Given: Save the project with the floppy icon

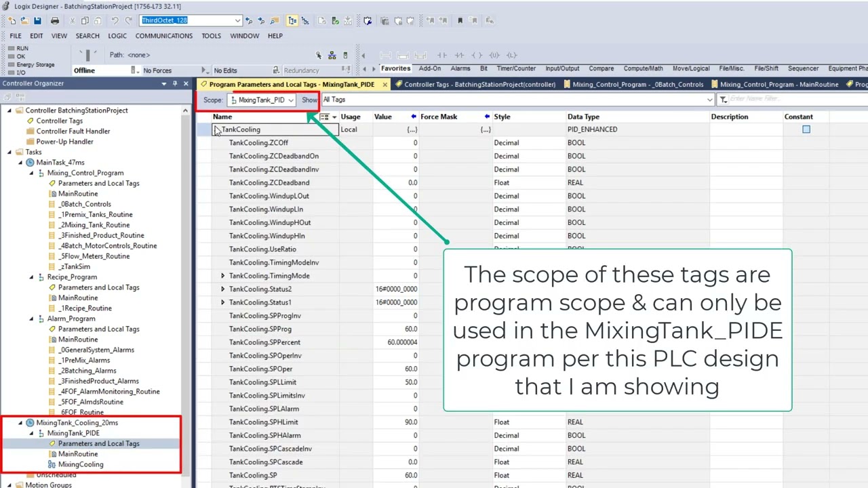Looking at the screenshot, I should coord(37,20).
